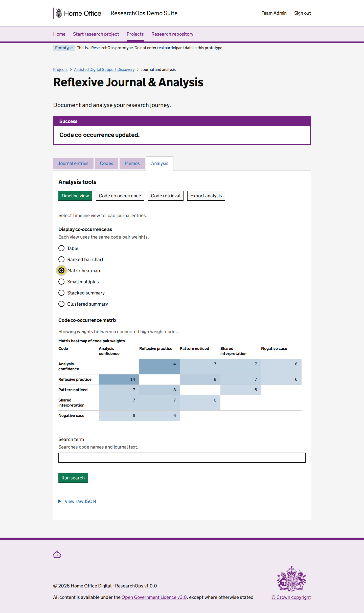Click the Sign out link
Viewport: 364px width, 613px height.
click(x=302, y=13)
